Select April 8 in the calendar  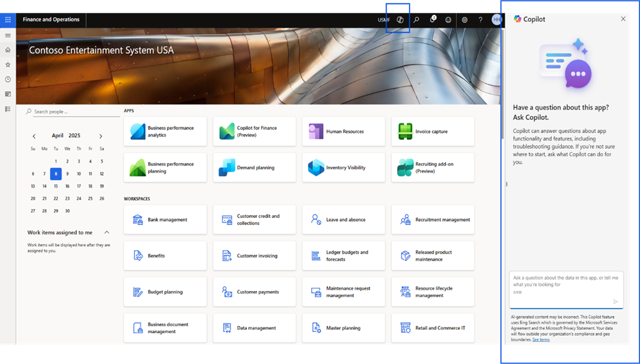tap(56, 174)
